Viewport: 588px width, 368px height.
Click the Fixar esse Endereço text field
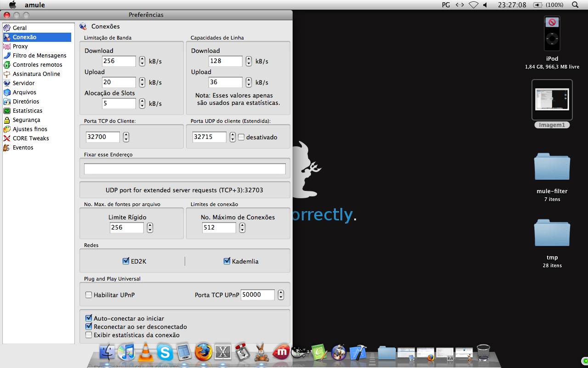pyautogui.click(x=185, y=169)
